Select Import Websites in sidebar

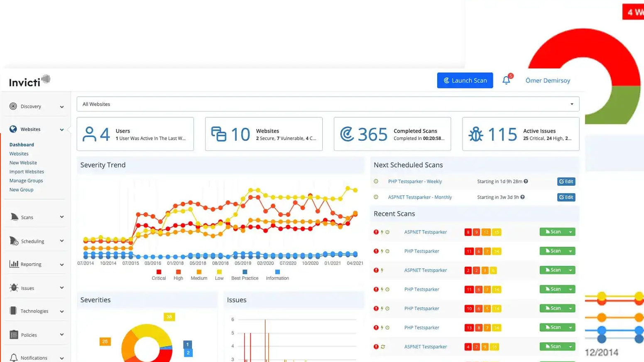pyautogui.click(x=27, y=172)
